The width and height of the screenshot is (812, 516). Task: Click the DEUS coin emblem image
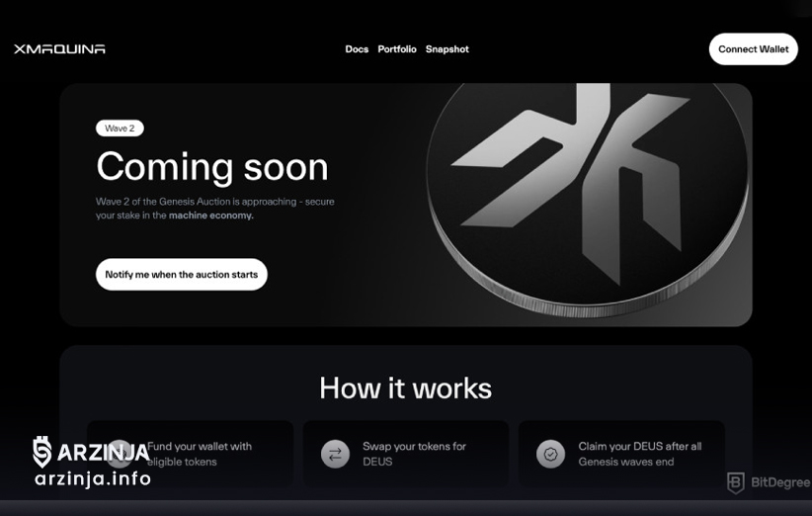tap(588, 200)
